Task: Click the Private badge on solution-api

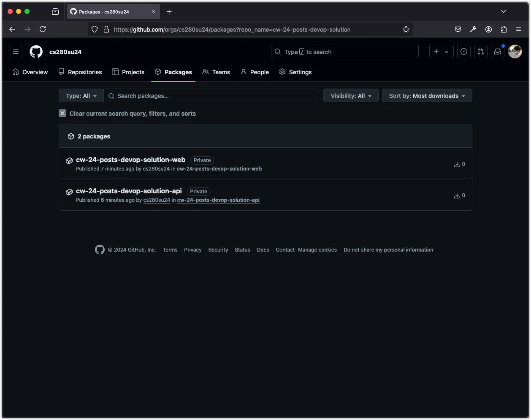Action: (x=198, y=192)
